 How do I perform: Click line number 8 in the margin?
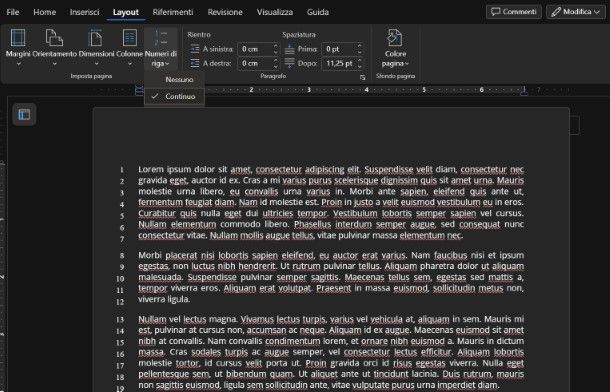click(x=122, y=256)
